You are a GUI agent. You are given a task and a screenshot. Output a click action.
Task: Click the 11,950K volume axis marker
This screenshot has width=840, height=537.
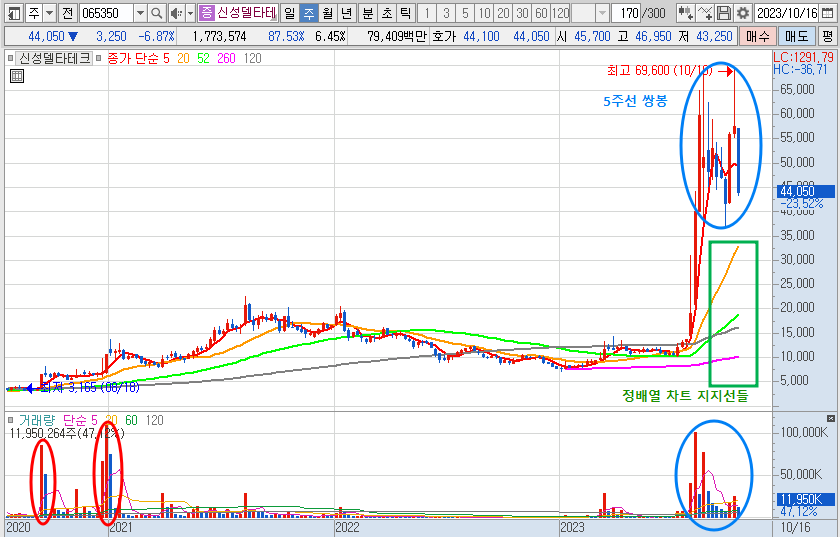click(x=804, y=499)
